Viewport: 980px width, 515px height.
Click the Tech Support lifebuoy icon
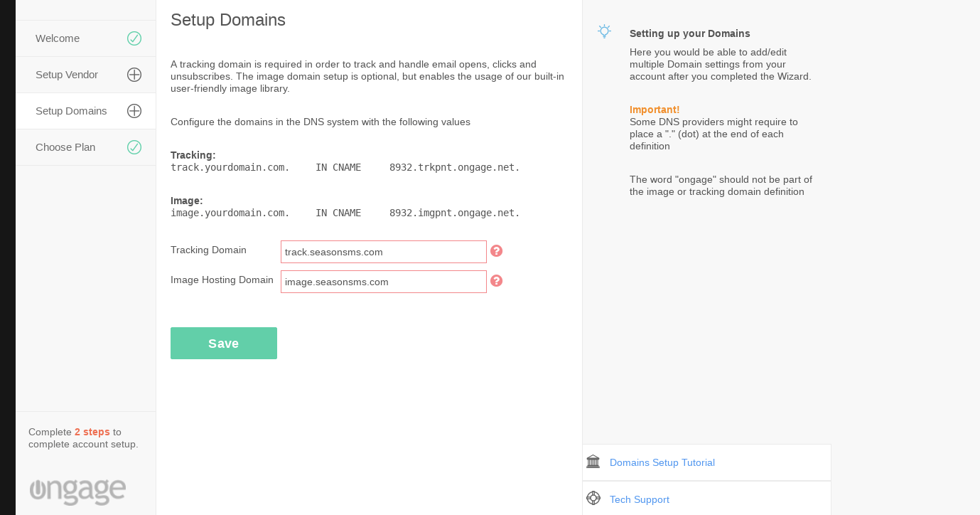pyautogui.click(x=593, y=499)
